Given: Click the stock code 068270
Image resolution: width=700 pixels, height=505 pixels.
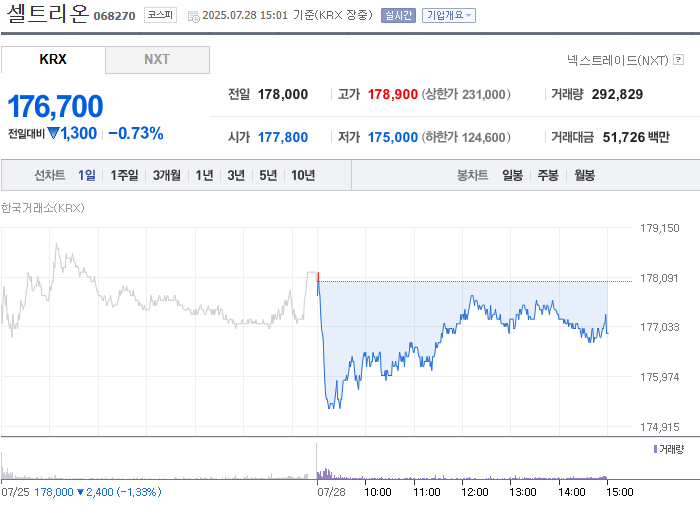Looking at the screenshot, I should coord(114,16).
